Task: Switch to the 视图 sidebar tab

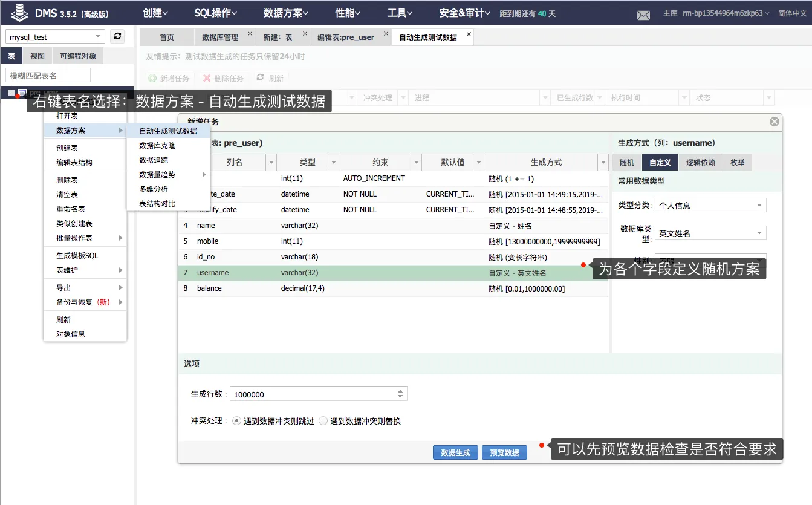Action: point(37,56)
